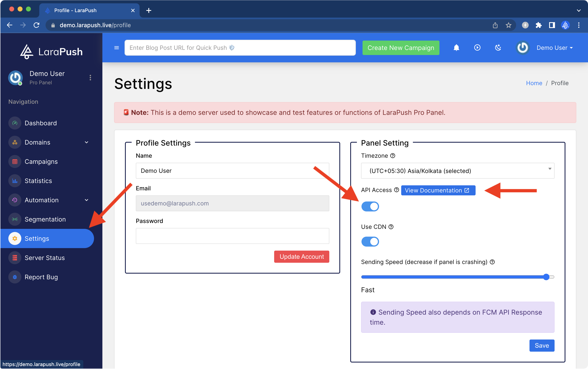Viewport: 588px width, 369px height.
Task: Click the Domains navigation icon
Action: [x=15, y=142]
